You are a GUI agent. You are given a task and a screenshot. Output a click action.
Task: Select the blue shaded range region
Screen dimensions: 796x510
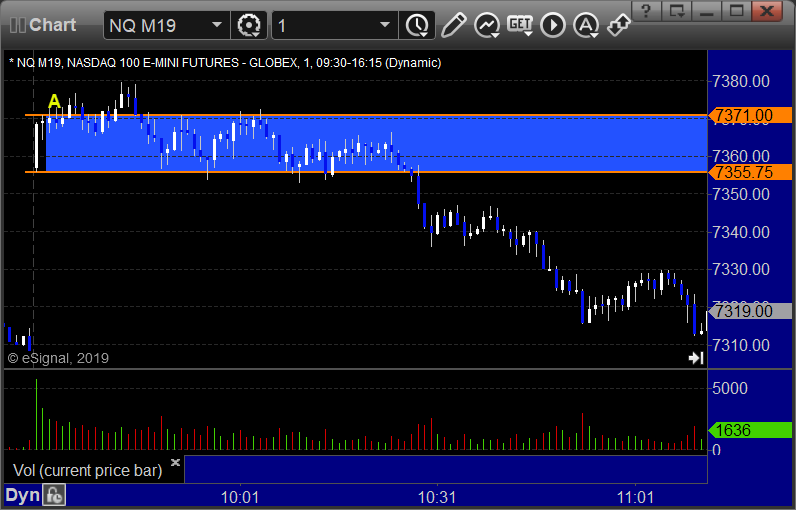click(376, 144)
